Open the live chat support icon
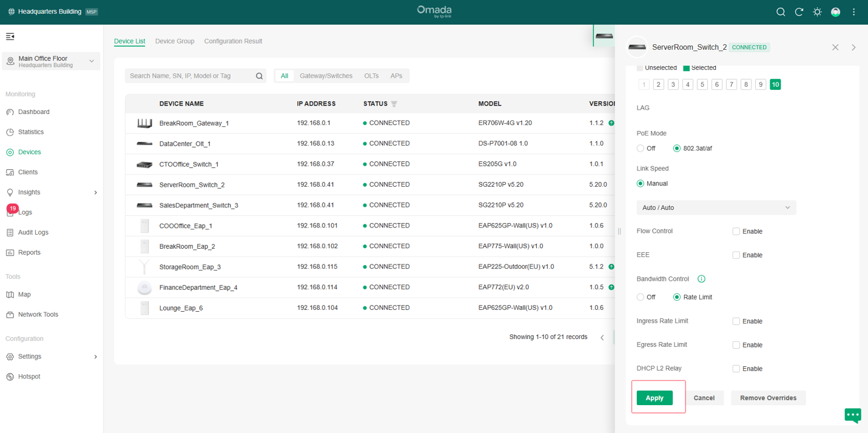This screenshot has height=433, width=868. [853, 415]
